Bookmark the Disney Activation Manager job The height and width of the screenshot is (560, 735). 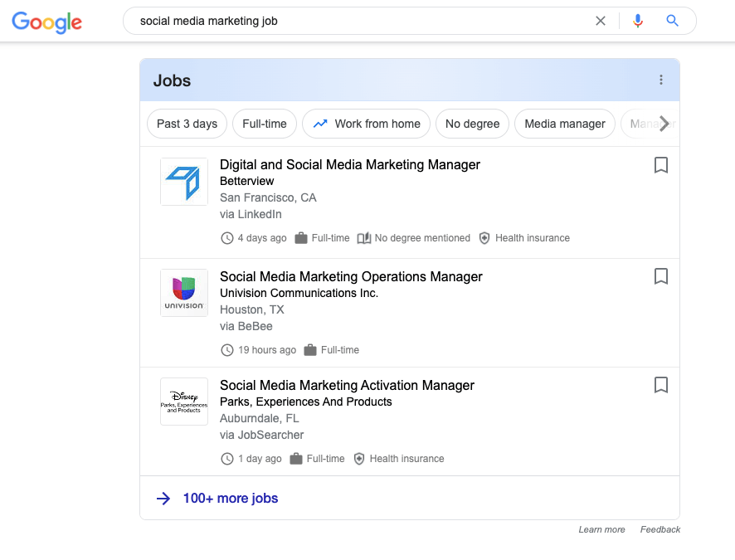[661, 385]
